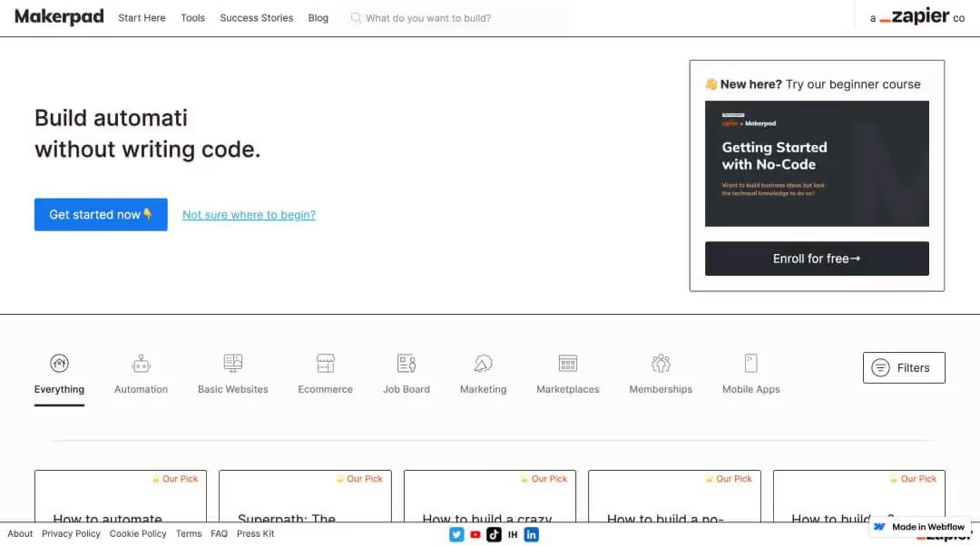Open TikTok from footer icon
This screenshot has width=980, height=546.
(494, 535)
